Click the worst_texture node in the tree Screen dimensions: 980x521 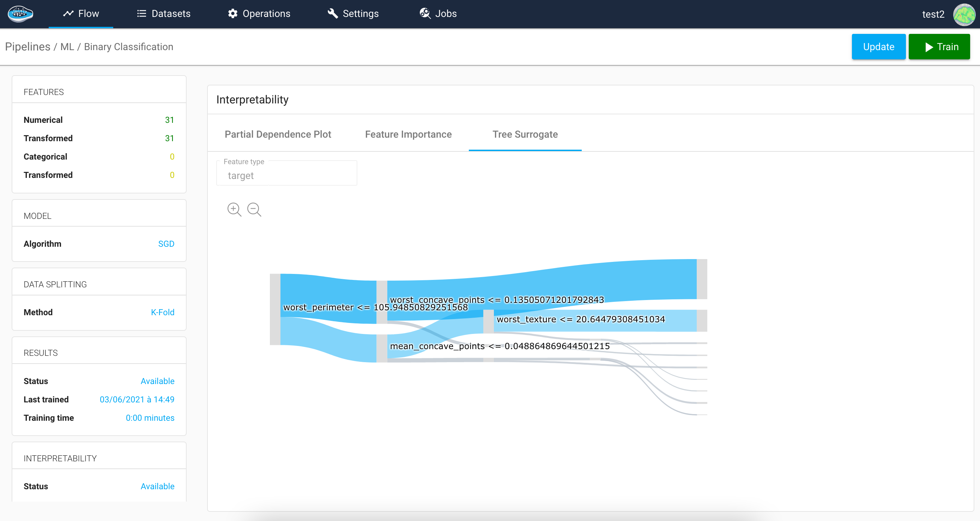[x=488, y=321]
